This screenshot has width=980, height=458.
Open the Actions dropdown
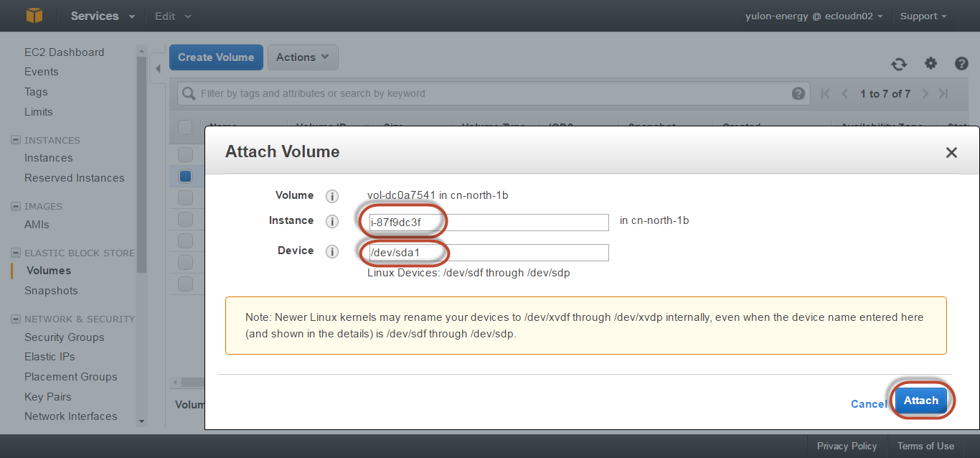303,57
